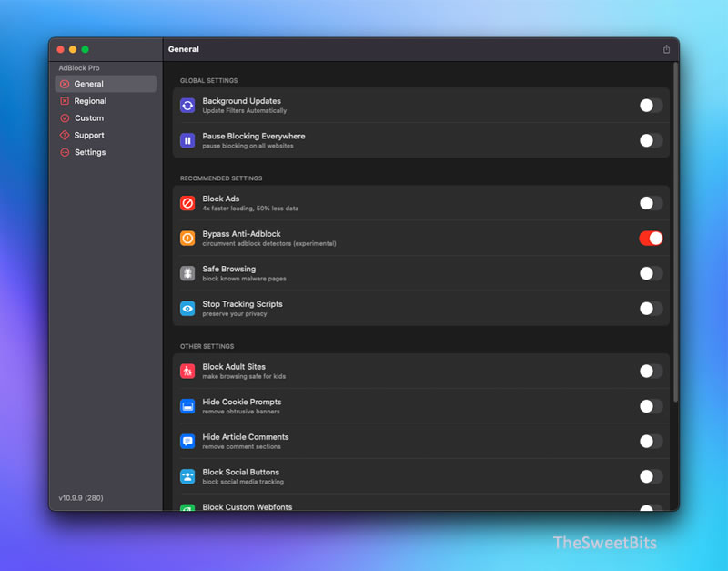Click the Stop Tracking Scripts label

242,304
